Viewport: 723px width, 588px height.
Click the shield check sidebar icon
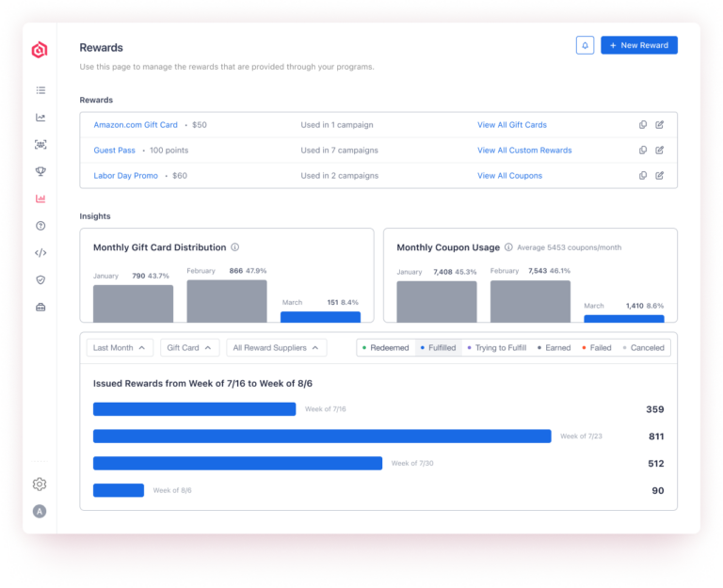[x=40, y=279]
